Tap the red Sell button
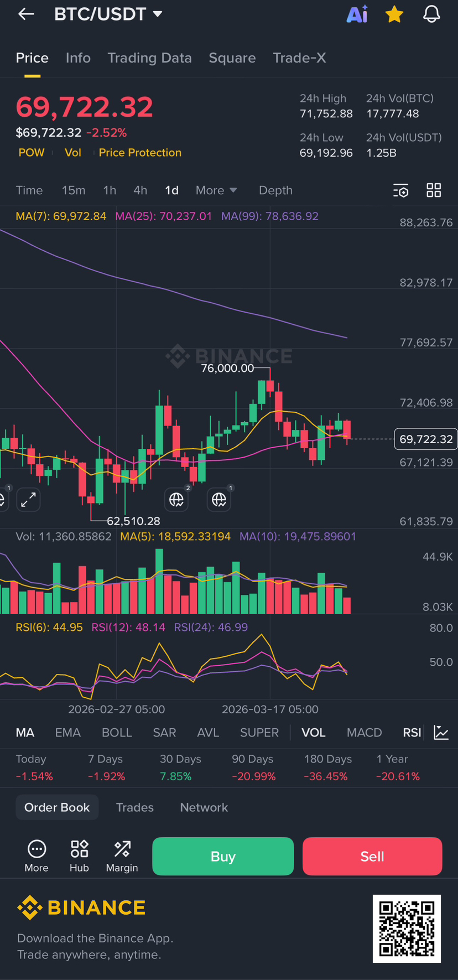458x980 pixels. 372,857
